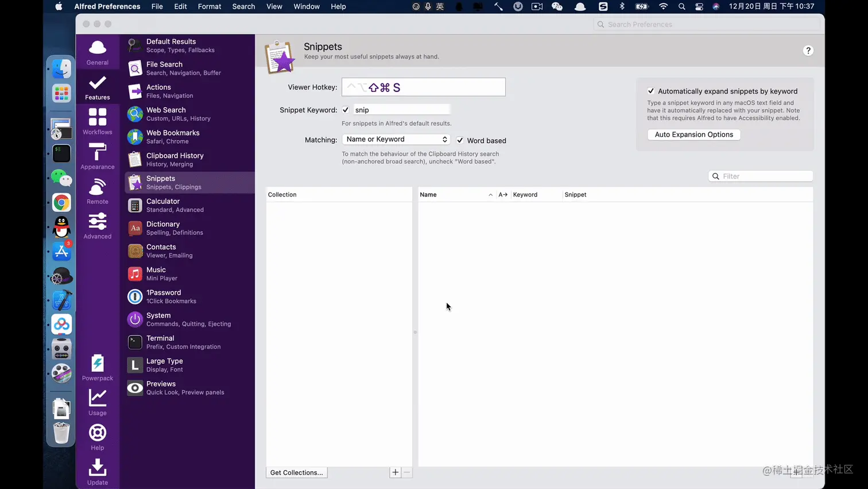Open the View menu
868x489 pixels.
coord(274,6)
